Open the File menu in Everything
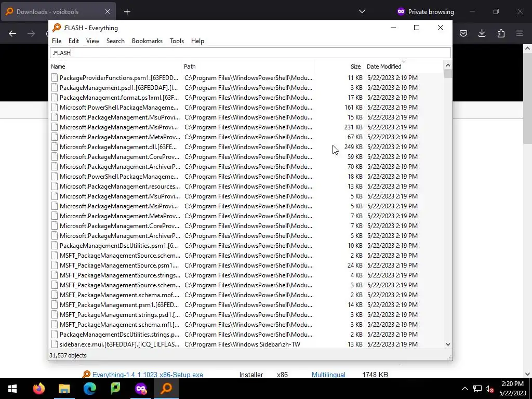The width and height of the screenshot is (532, 399). click(57, 41)
